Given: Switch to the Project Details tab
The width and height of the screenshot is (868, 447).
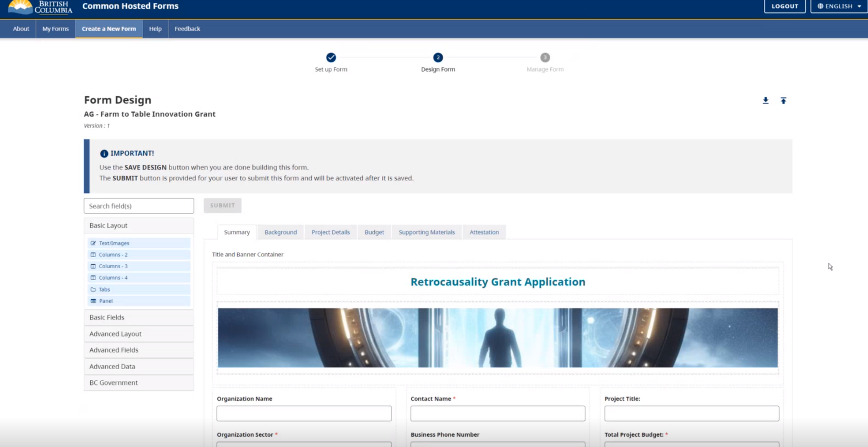Looking at the screenshot, I should 330,232.
